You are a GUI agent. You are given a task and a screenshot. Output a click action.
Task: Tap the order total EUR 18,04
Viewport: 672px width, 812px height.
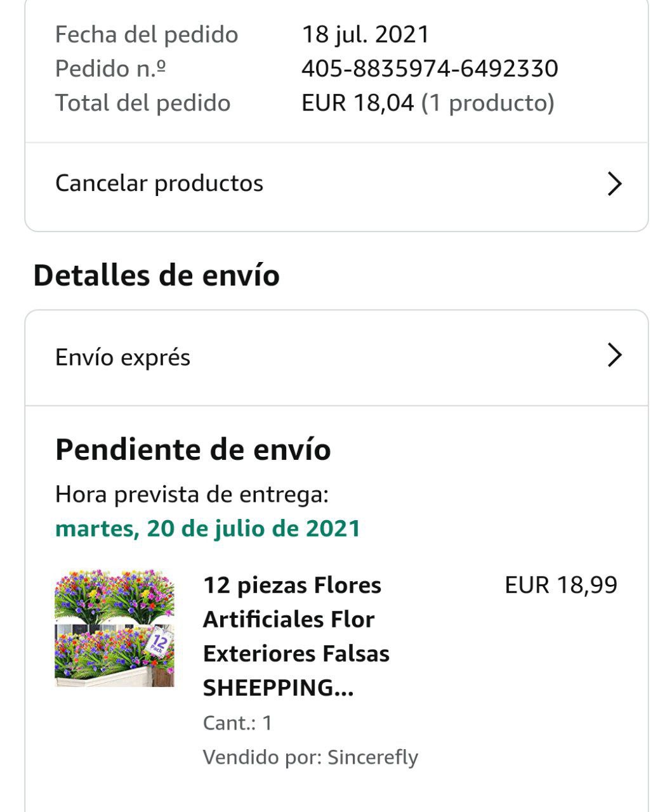pos(357,103)
